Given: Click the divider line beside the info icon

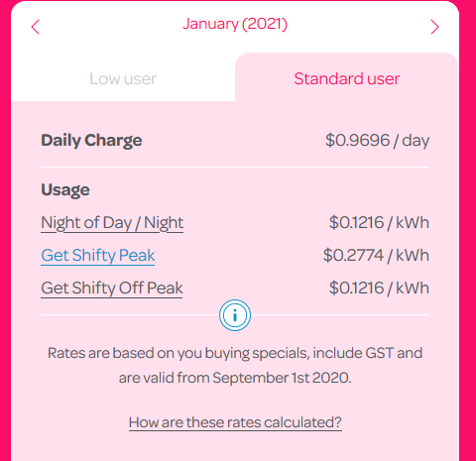Looking at the screenshot, I should coord(130,315).
